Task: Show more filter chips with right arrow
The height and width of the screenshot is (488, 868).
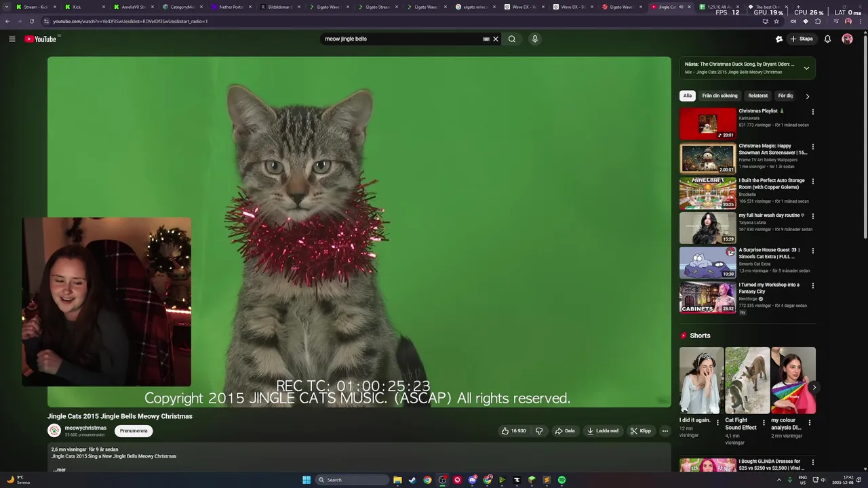Action: click(807, 96)
